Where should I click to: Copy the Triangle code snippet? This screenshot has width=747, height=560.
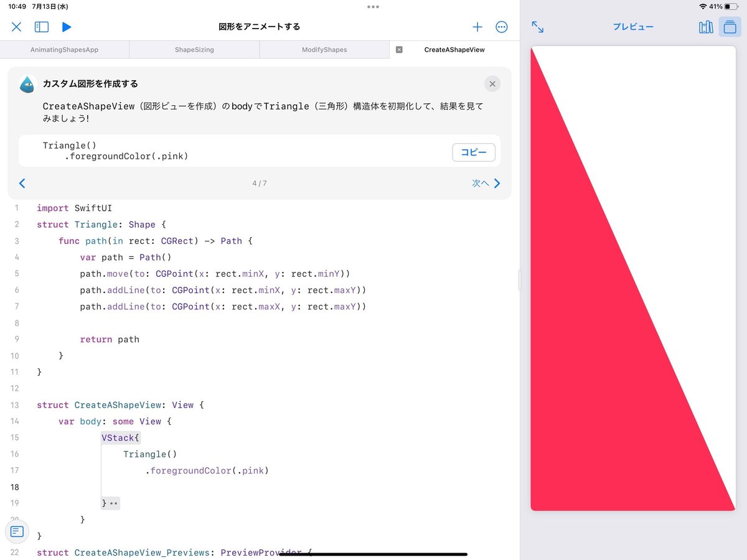(474, 152)
